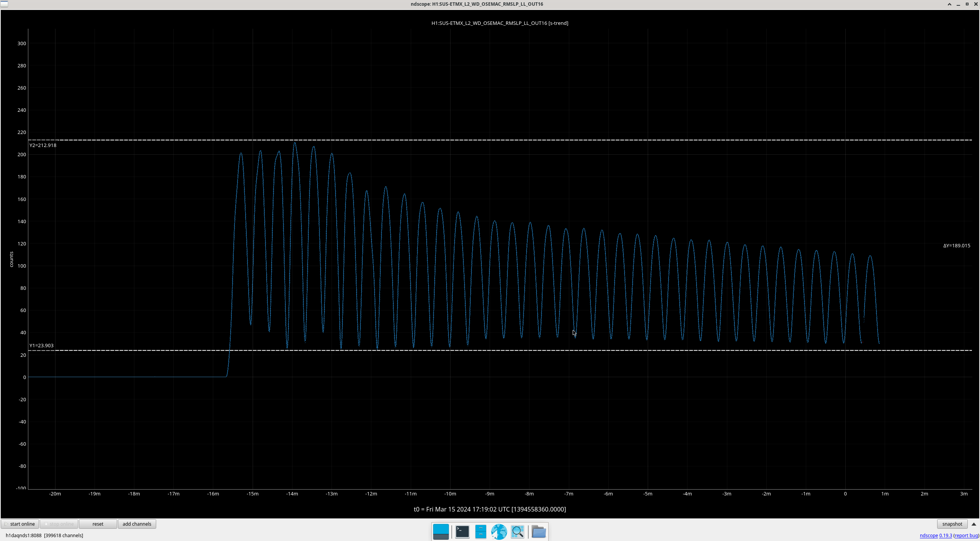Open the home folder dock icon
The width and height of the screenshot is (980, 541).
[x=539, y=531]
